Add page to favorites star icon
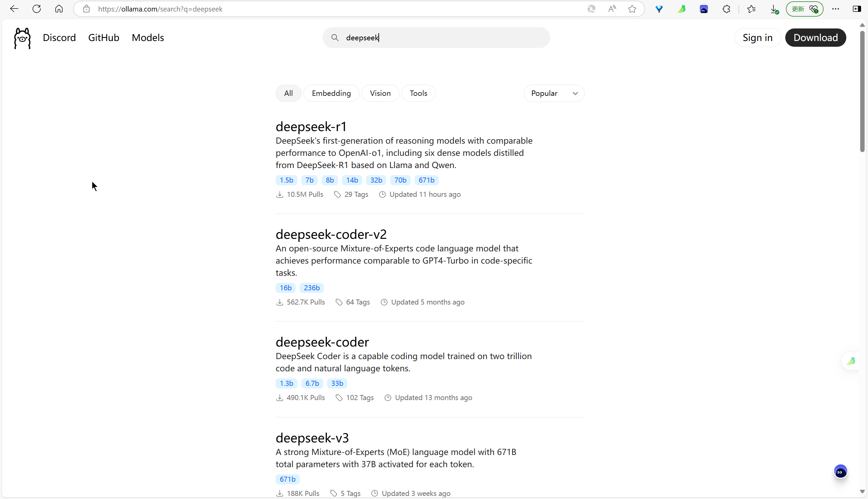The width and height of the screenshot is (868, 499). pyautogui.click(x=632, y=9)
